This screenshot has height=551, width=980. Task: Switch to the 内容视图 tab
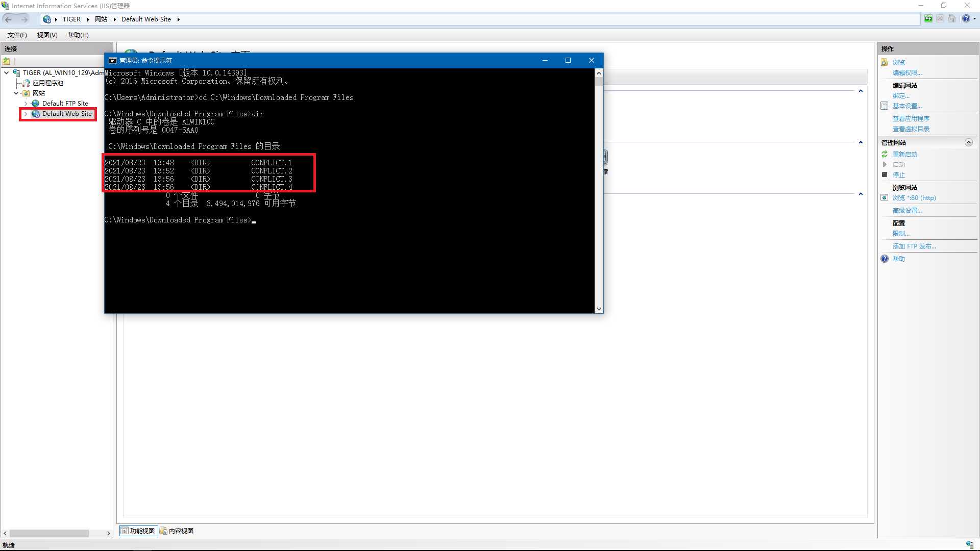click(177, 531)
